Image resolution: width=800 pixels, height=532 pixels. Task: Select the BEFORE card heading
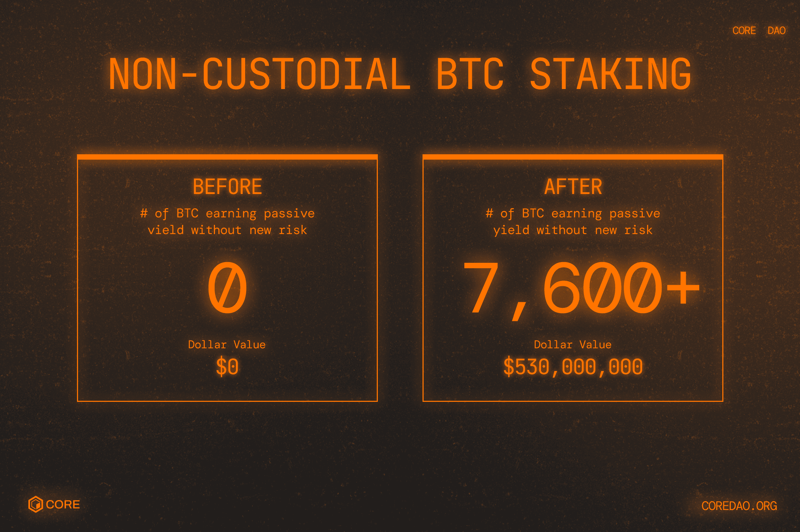pos(227,187)
